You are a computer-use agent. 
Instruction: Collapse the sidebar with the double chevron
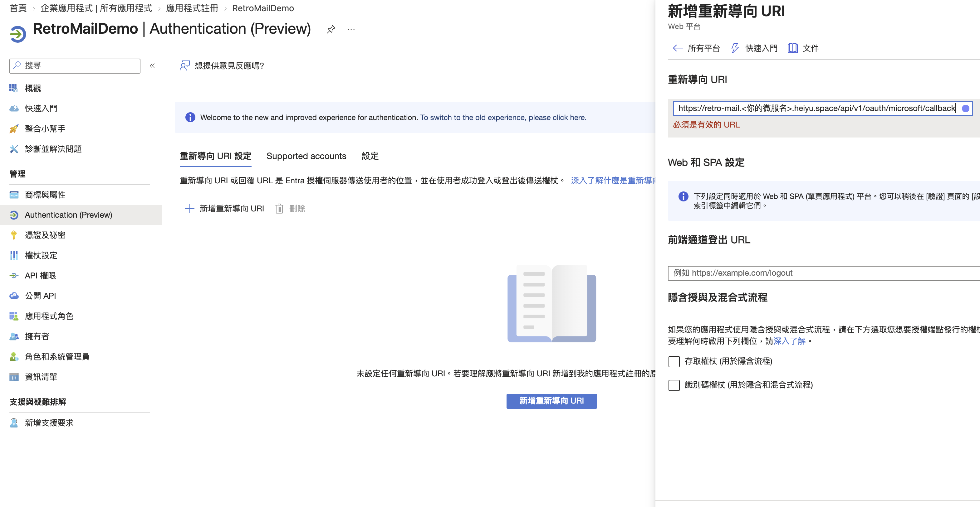152,66
